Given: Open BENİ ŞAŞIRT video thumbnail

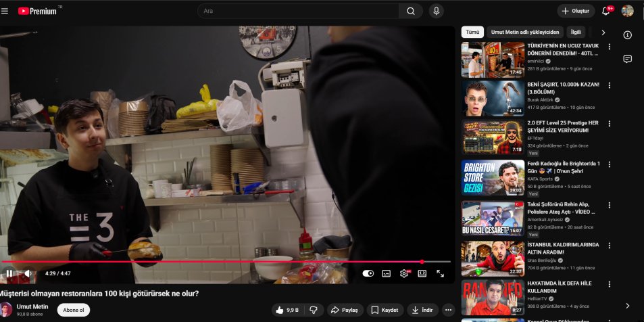Looking at the screenshot, I should tap(493, 99).
